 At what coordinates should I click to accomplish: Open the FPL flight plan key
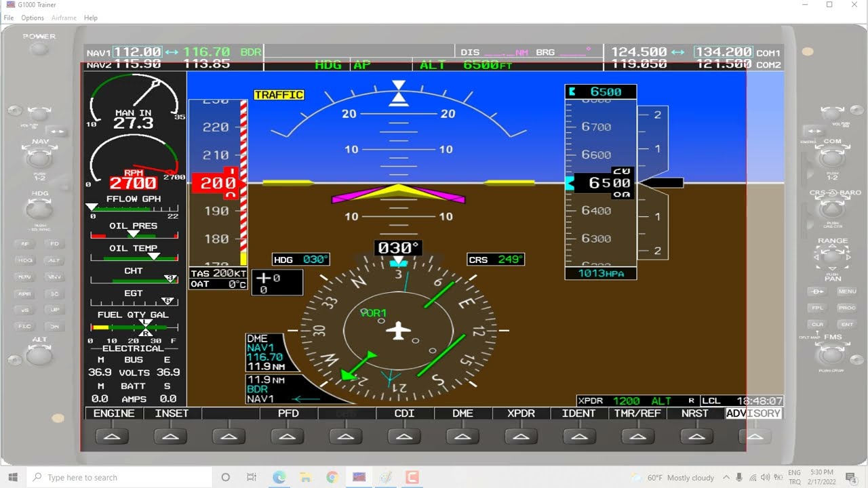coord(818,308)
